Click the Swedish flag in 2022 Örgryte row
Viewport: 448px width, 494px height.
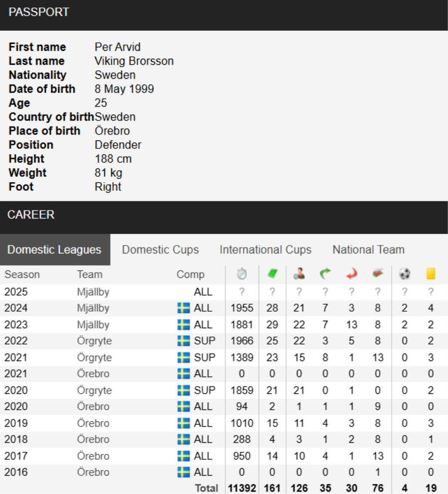pos(183,341)
